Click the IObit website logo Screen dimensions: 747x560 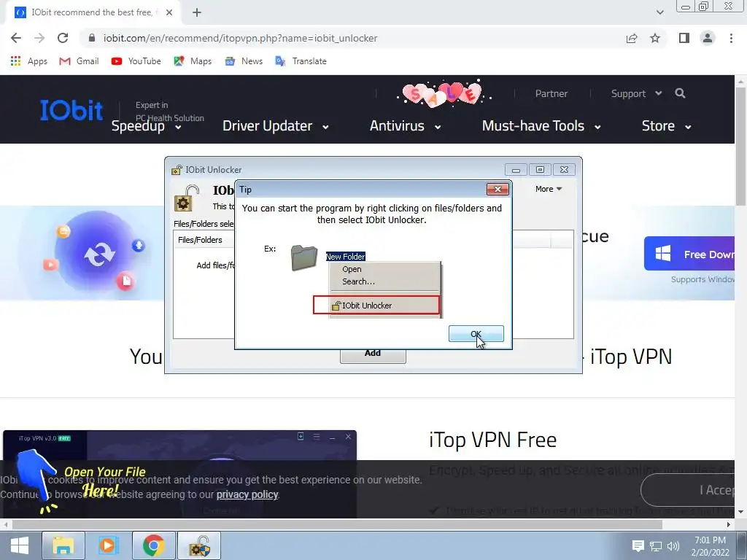[x=71, y=110]
